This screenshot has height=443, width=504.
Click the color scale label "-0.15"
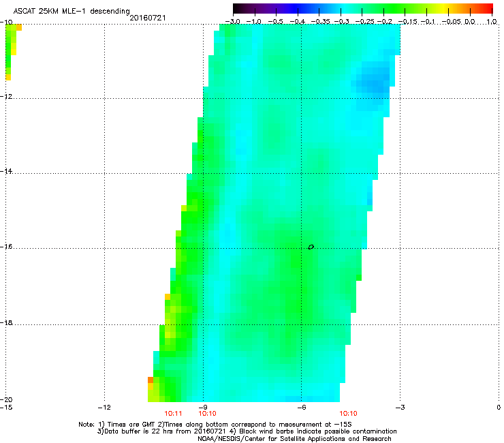pyautogui.click(x=407, y=22)
